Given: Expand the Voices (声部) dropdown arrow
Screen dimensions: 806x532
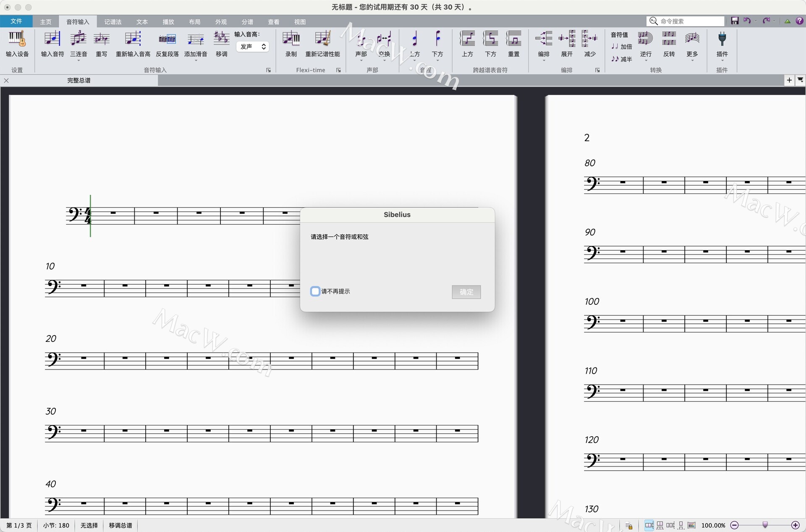Looking at the screenshot, I should [x=361, y=60].
